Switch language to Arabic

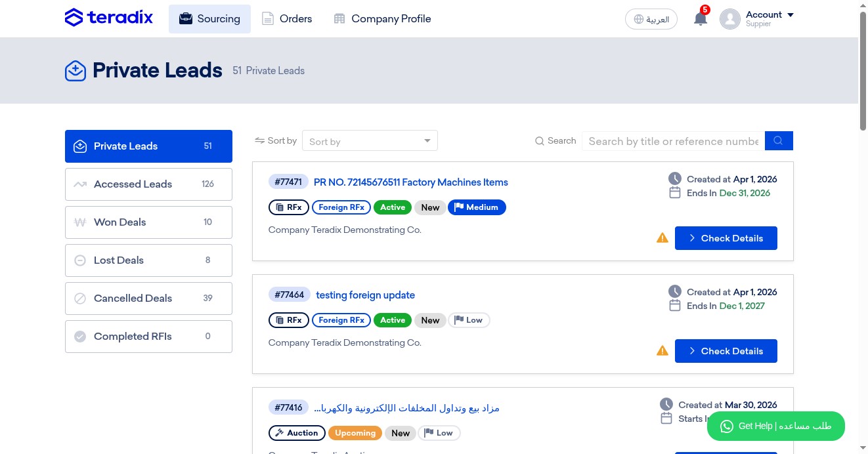(x=651, y=19)
